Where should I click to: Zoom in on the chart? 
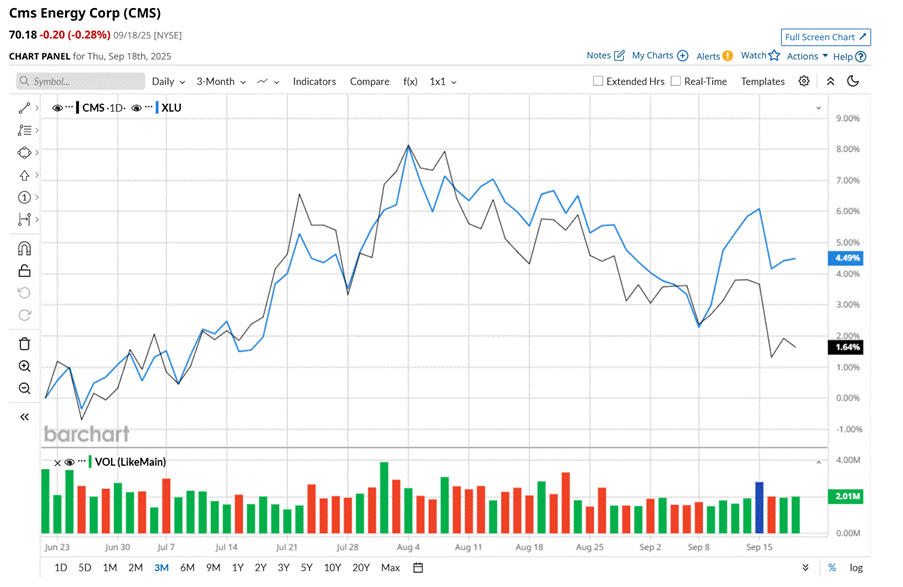point(24,366)
